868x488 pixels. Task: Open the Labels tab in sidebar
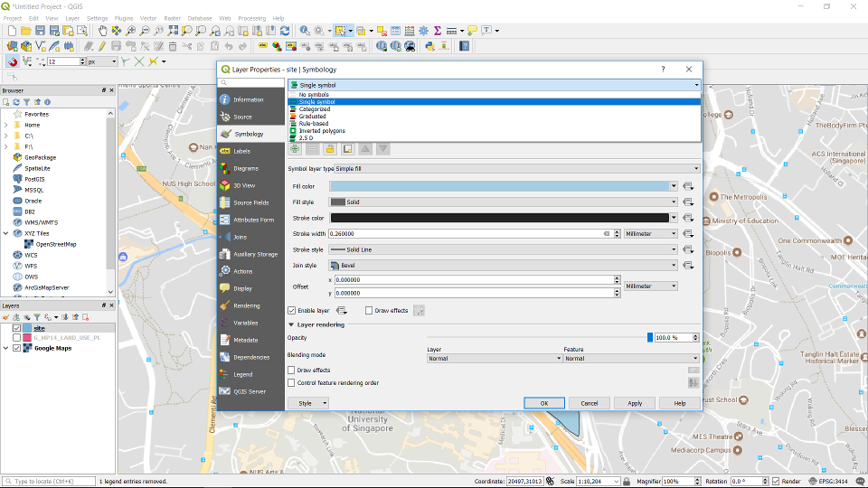pyautogui.click(x=241, y=151)
